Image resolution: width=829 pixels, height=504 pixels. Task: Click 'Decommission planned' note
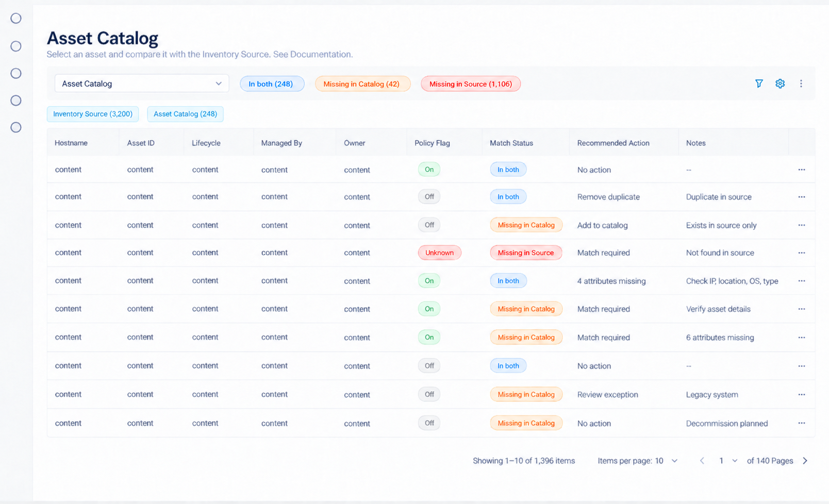(727, 424)
